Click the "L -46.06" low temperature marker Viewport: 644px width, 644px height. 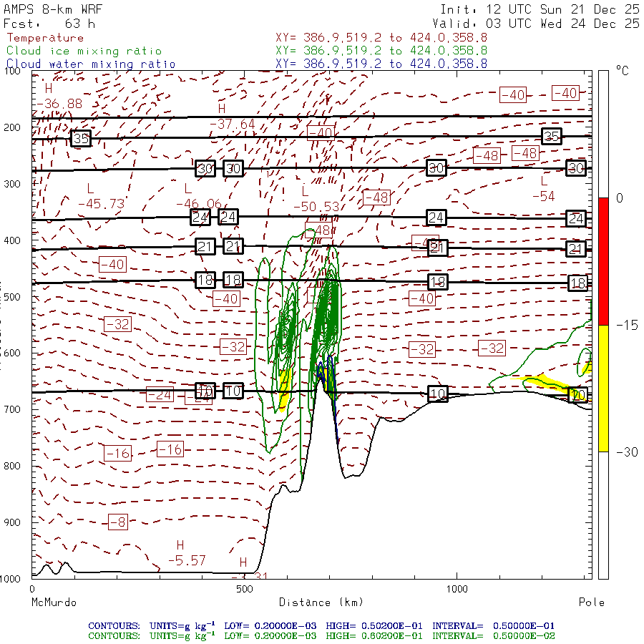coord(199,196)
